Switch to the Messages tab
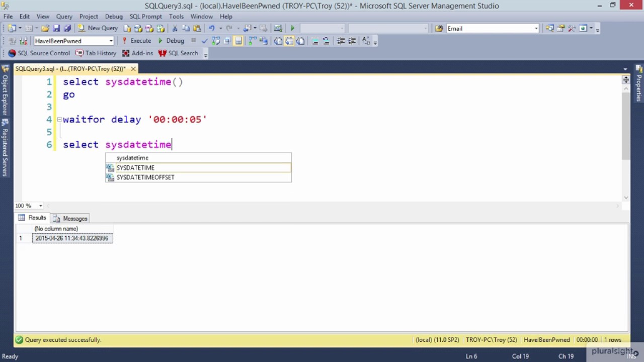The width and height of the screenshot is (644, 362). 70,218
